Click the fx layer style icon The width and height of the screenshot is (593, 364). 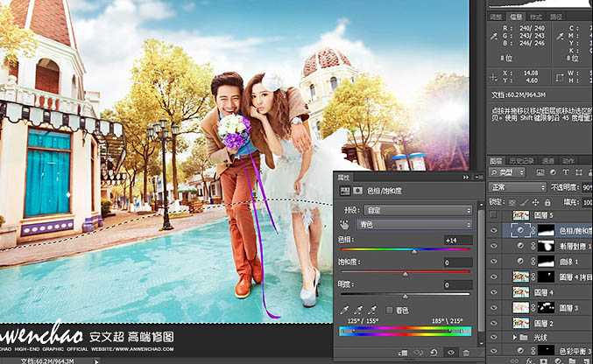click(x=529, y=361)
